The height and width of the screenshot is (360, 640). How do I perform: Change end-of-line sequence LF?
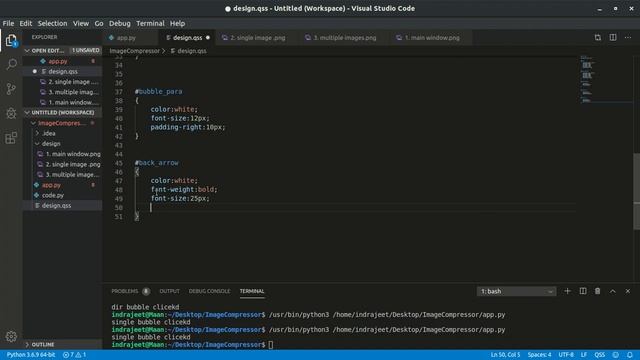point(584,355)
